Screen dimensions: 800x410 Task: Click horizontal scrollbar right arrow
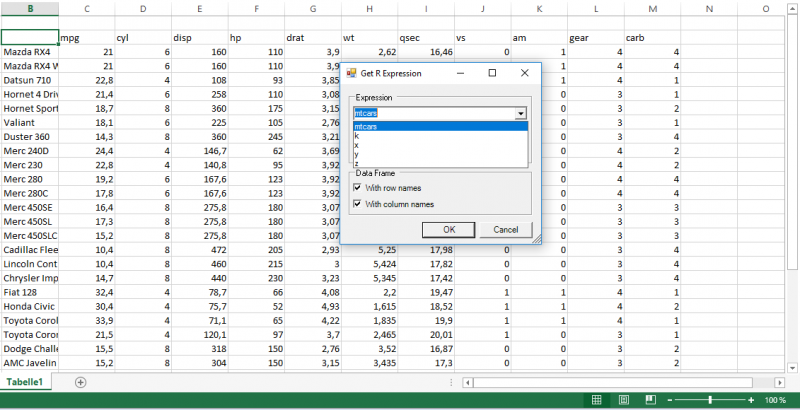[779, 382]
